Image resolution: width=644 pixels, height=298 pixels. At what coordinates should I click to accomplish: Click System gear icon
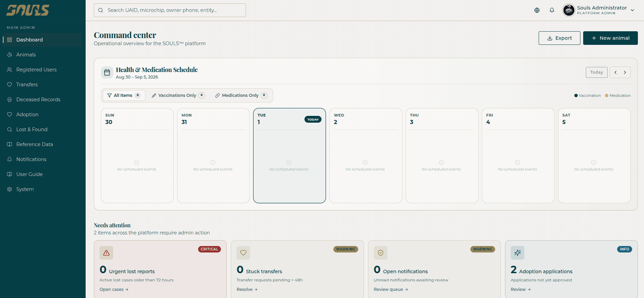pyautogui.click(x=10, y=189)
